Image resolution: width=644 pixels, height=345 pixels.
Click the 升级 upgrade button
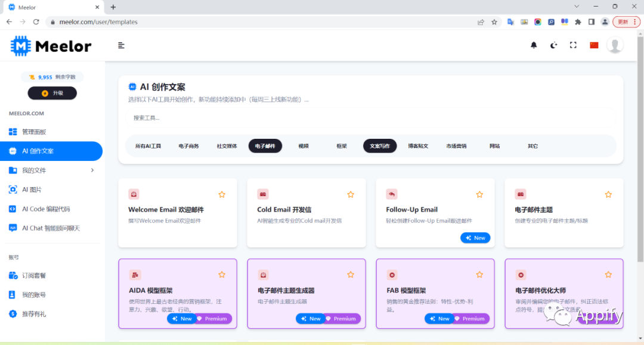tap(52, 93)
